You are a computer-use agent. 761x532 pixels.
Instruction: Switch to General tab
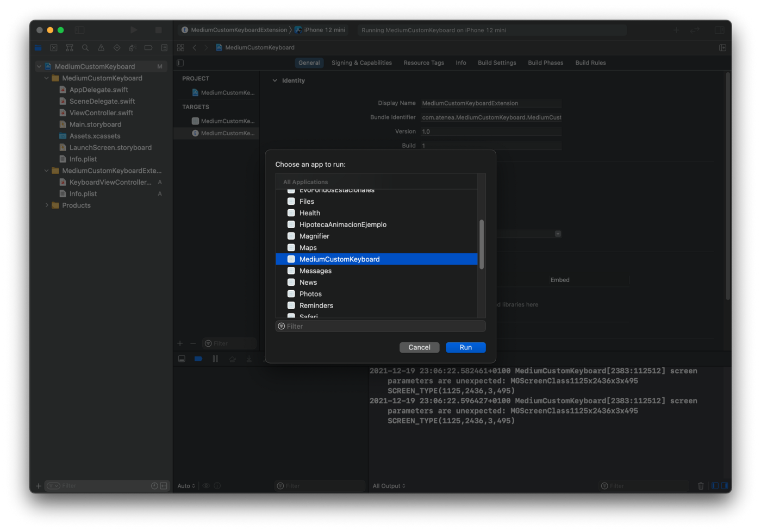click(x=309, y=63)
